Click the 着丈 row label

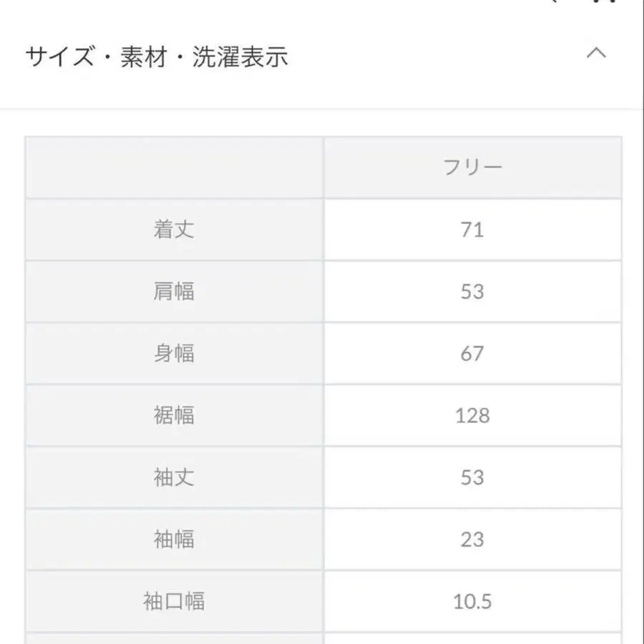tap(174, 230)
